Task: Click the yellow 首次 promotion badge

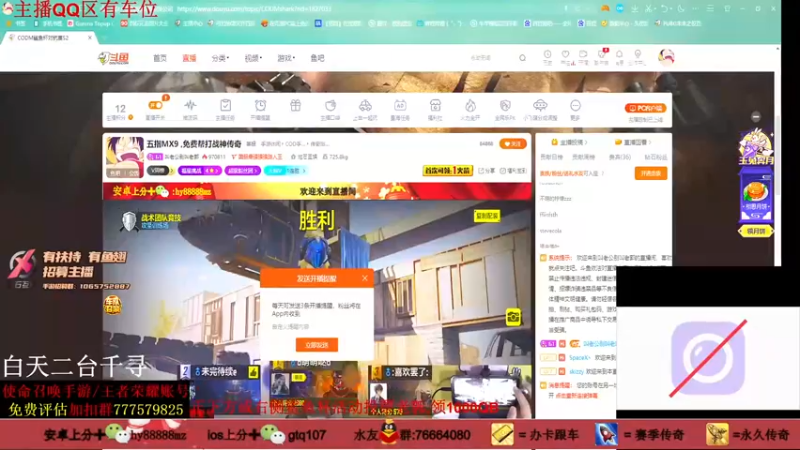Action: point(447,170)
